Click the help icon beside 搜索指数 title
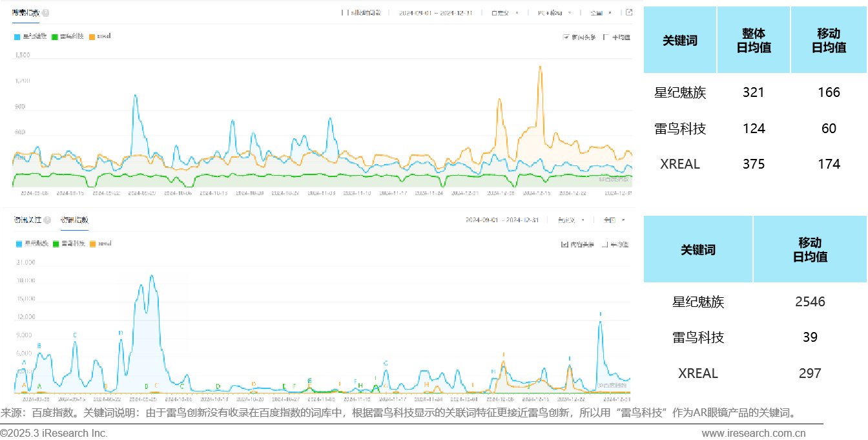 [x=45, y=13]
